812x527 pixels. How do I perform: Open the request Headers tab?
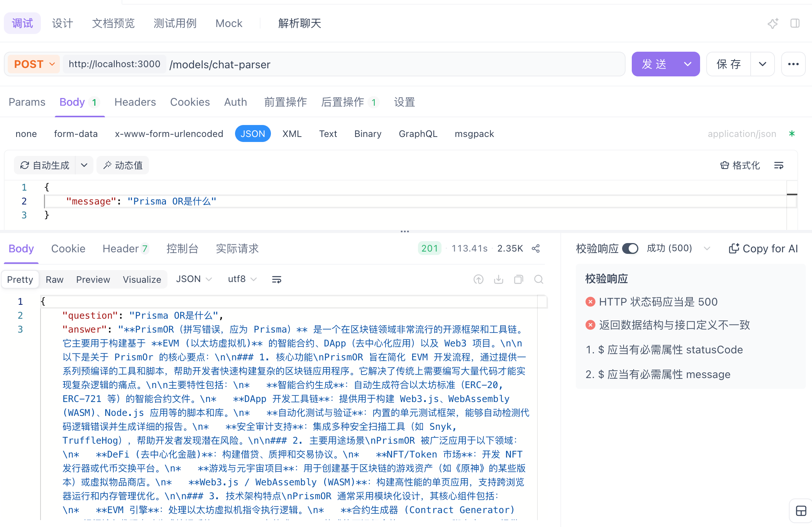coord(135,102)
